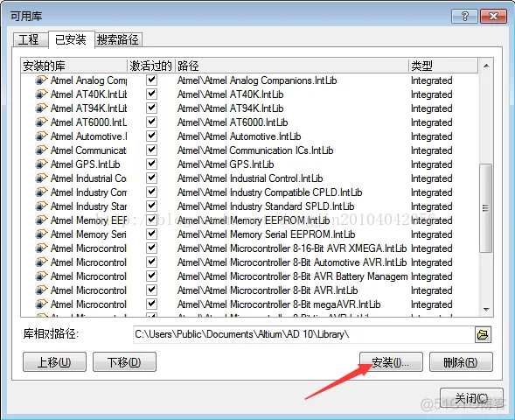
Task: Select path Atmel\Atmel GPS.IntLib
Action: (x=226, y=164)
